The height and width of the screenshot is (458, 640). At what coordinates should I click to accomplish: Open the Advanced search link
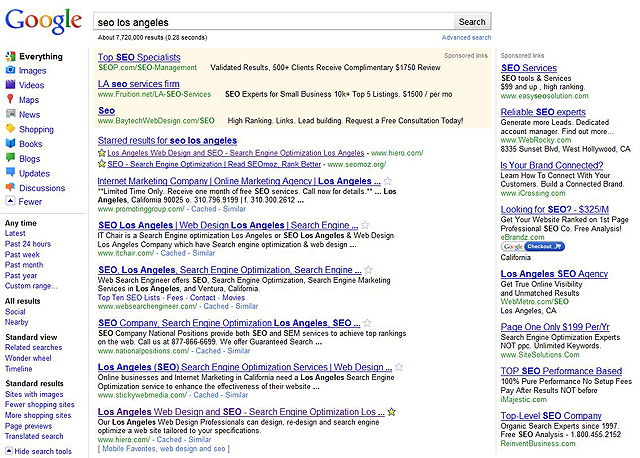point(466,37)
